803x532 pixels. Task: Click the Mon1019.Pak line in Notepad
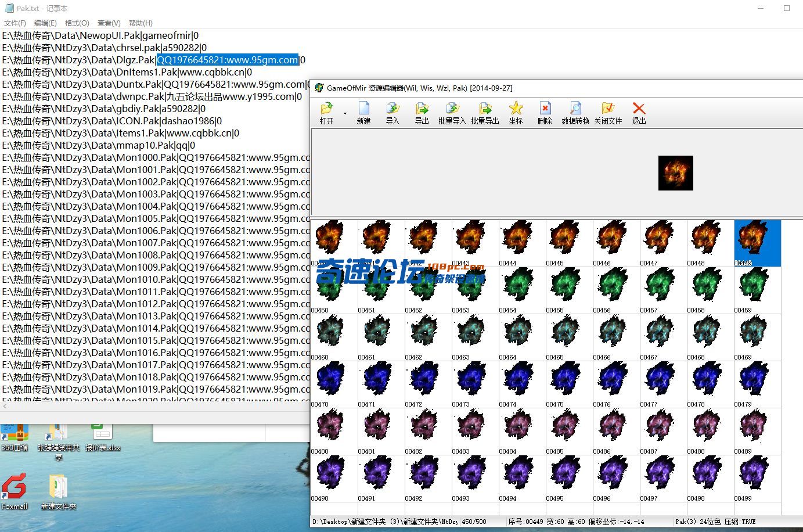156,389
